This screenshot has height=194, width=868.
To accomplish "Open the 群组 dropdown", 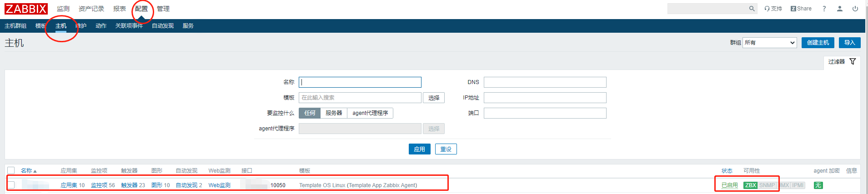I will coord(770,43).
